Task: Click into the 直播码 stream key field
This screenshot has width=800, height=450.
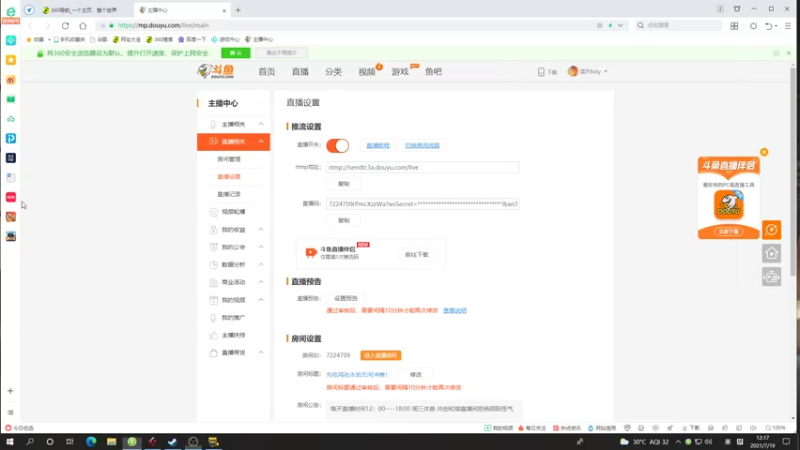Action: [x=422, y=204]
